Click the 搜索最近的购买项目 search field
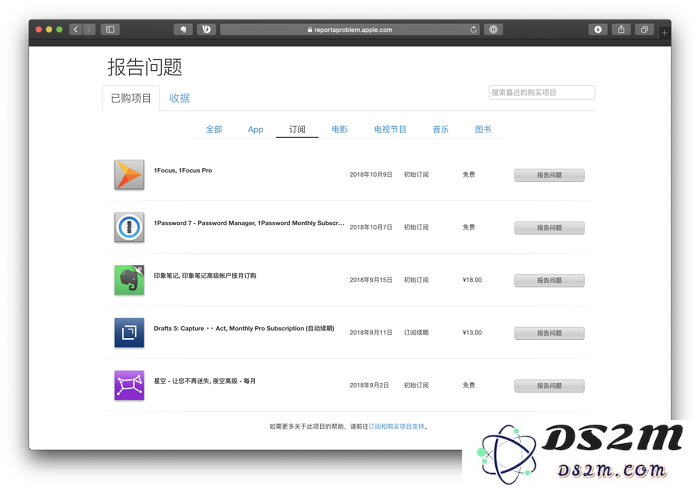 click(542, 92)
